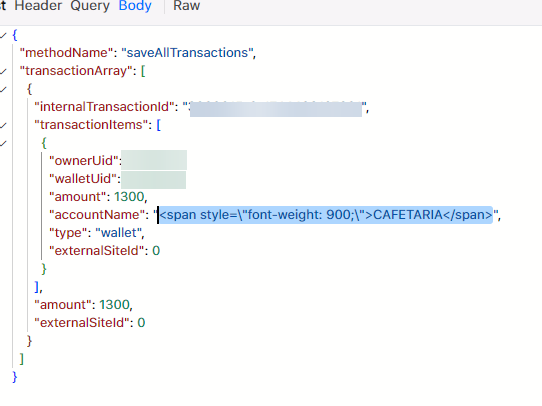Viewport: 542px width, 406px height.
Task: Collapse the inner transaction item object chevron
Action: pos(3,143)
